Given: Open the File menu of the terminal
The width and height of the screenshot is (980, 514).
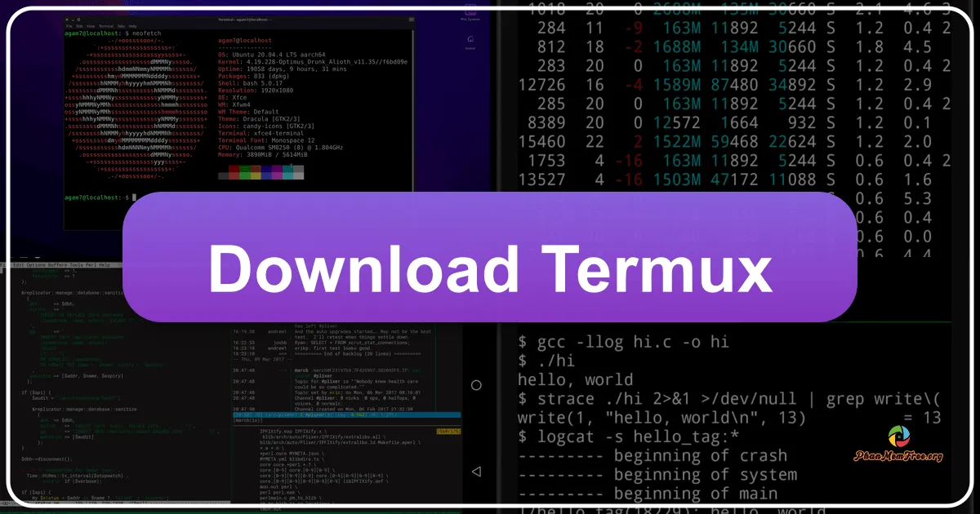Looking at the screenshot, I should click(68, 26).
